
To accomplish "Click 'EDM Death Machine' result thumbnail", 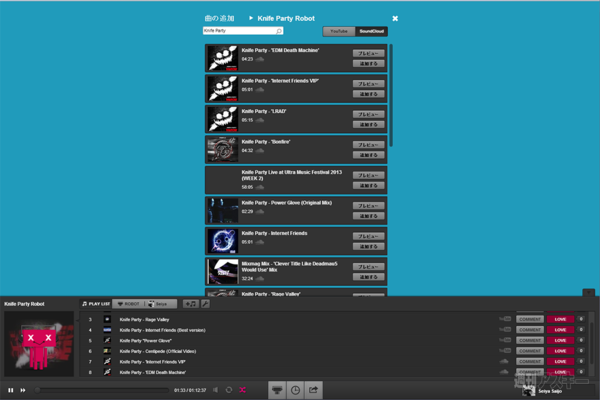I will pos(222,58).
